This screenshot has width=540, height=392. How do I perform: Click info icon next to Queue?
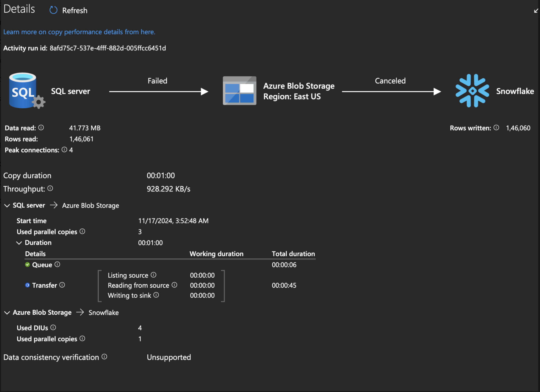pos(57,264)
